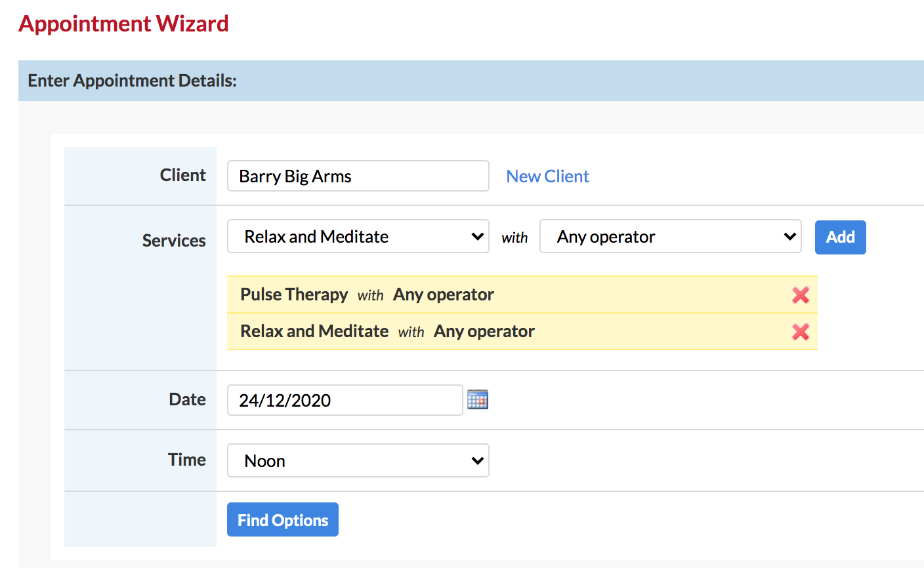
Task: Delete Relax and Meditate service entry
Action: pyautogui.click(x=800, y=332)
